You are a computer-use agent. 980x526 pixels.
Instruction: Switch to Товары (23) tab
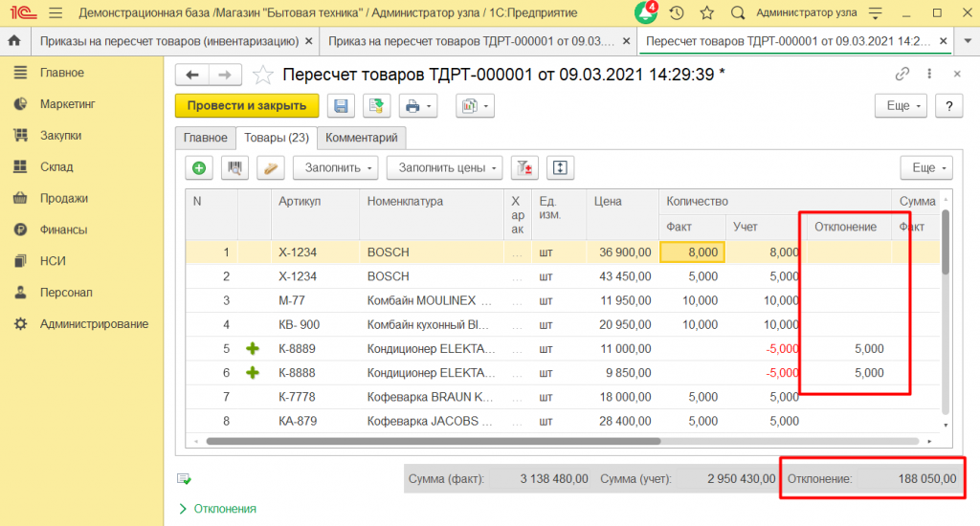coord(277,138)
